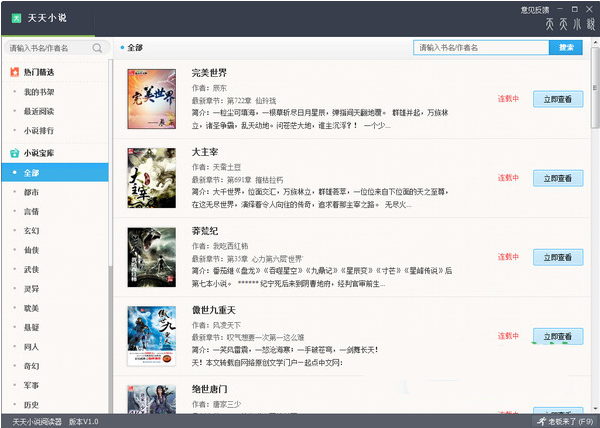The height and width of the screenshot is (428, 600).
Task: Click author line 作者：辰东
Action: (x=209, y=88)
